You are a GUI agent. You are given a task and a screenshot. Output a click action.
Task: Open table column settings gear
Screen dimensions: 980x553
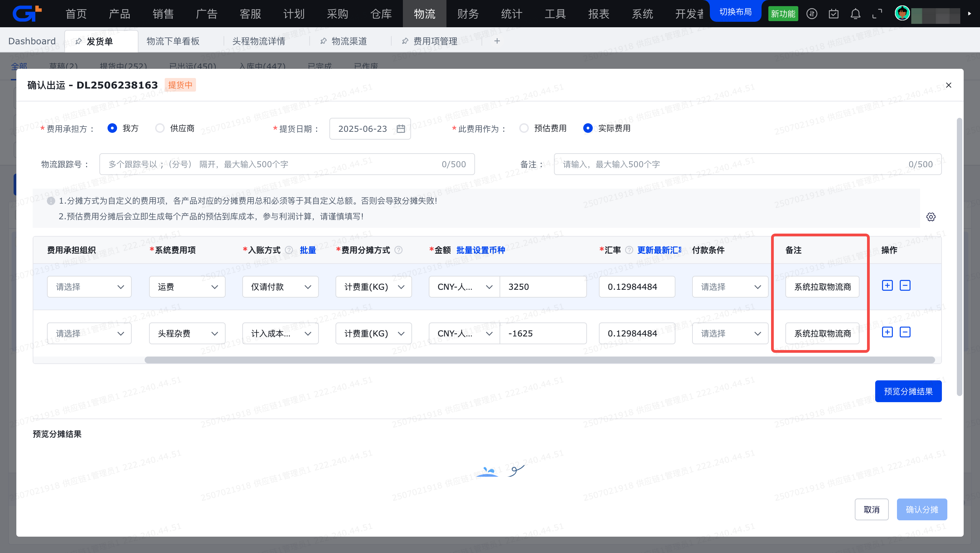[931, 217]
